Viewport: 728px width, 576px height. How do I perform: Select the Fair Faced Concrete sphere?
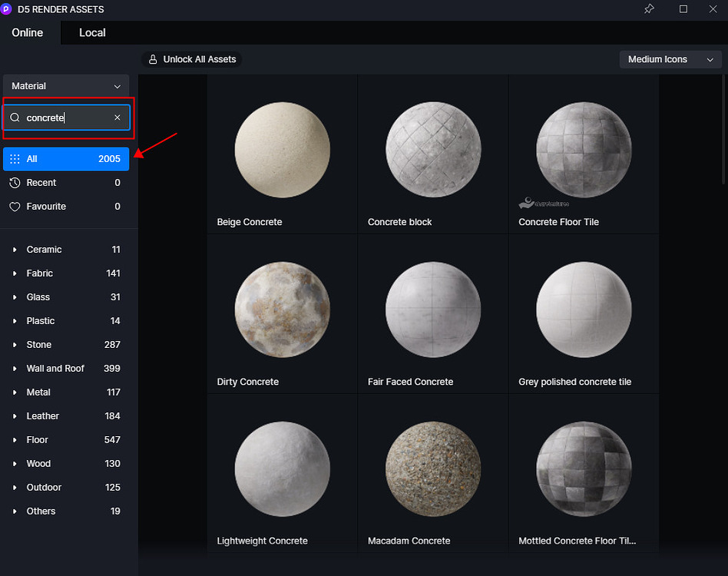coord(433,310)
